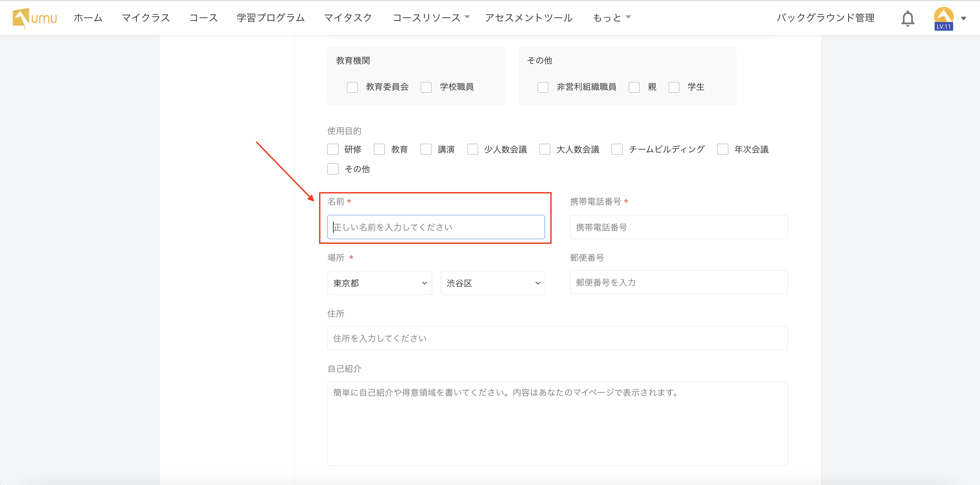Viewport: 980px width, 485px height.
Task: Open the 学習プログラム menu item
Action: (270, 17)
